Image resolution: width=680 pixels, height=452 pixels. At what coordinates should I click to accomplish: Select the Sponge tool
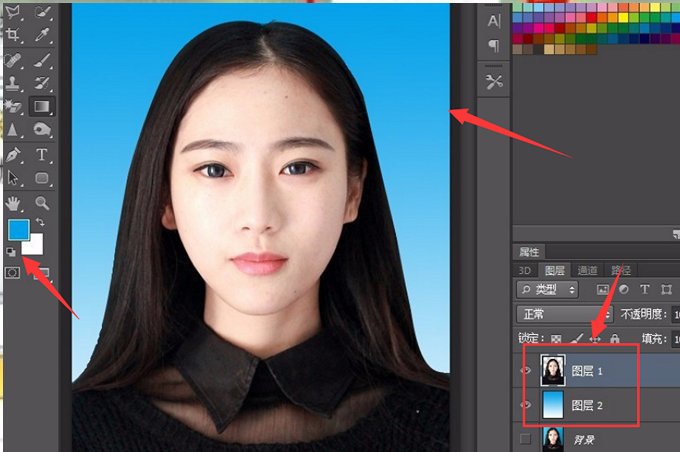click(x=42, y=129)
